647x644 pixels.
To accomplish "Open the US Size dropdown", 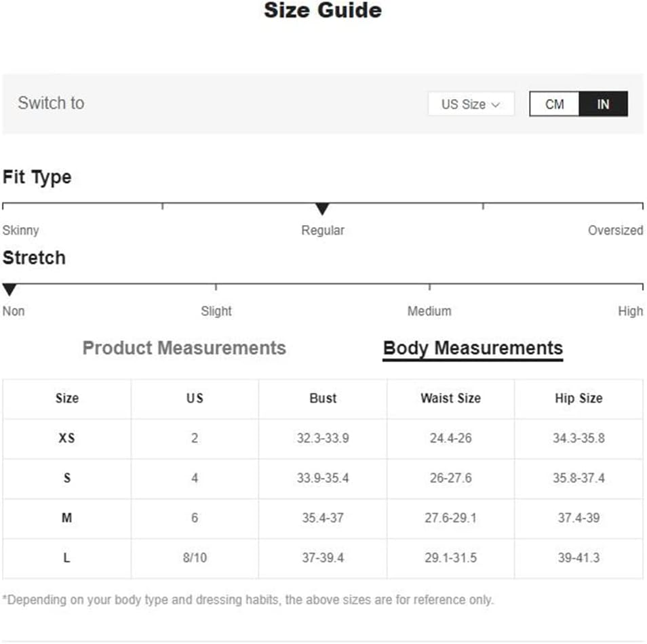I will coord(471,104).
